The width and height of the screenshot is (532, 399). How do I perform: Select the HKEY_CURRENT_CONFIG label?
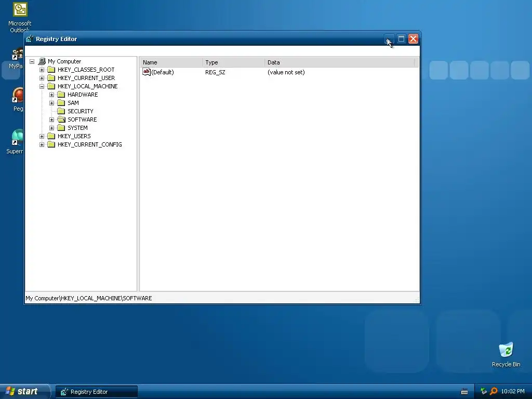click(89, 144)
